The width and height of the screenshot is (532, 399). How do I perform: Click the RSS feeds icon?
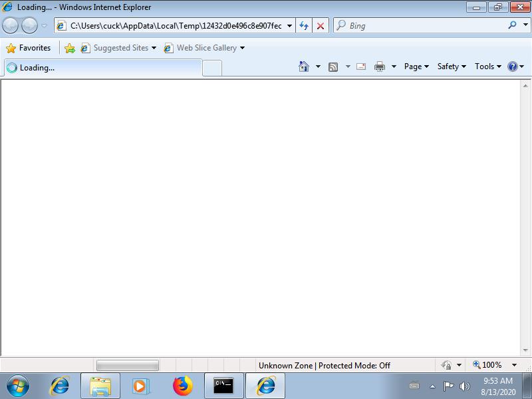(x=333, y=67)
